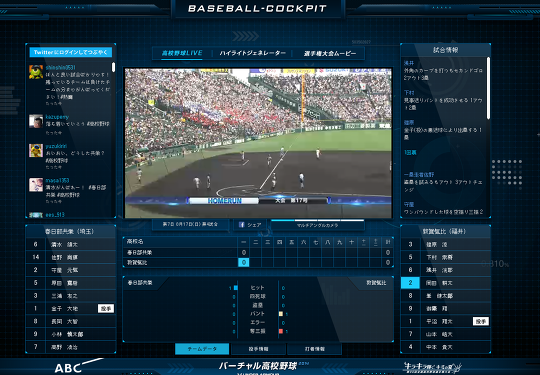Select player 3 篠原 in 敦賀気比 lineup
The width and height of the screenshot is (540, 375).
tap(446, 244)
